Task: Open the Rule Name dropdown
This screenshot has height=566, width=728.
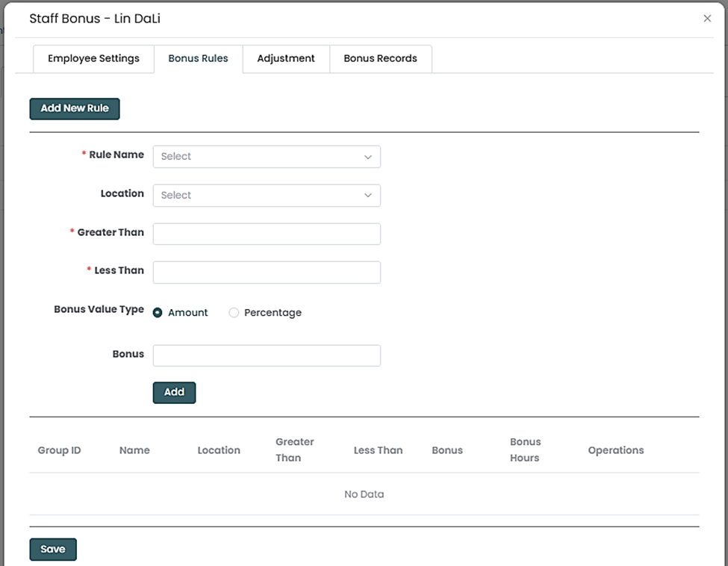Action: click(x=267, y=157)
